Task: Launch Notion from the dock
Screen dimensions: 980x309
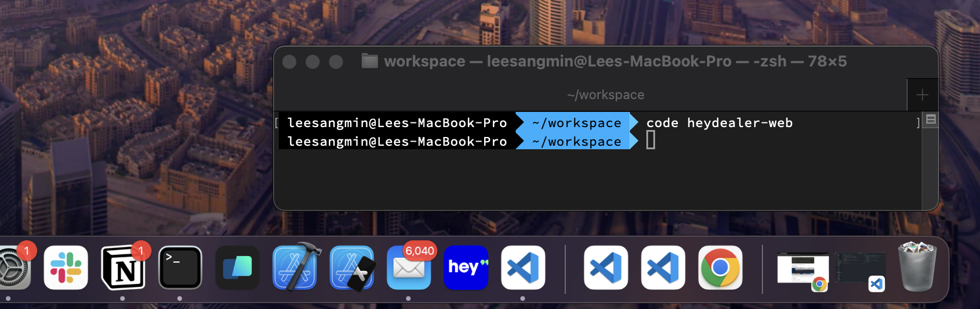Action: [x=123, y=268]
